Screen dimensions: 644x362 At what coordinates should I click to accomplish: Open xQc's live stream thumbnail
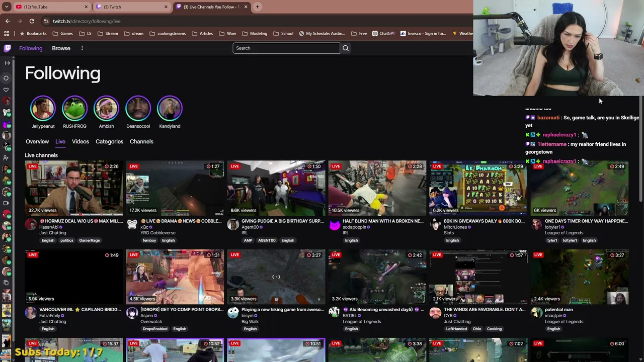click(x=175, y=188)
